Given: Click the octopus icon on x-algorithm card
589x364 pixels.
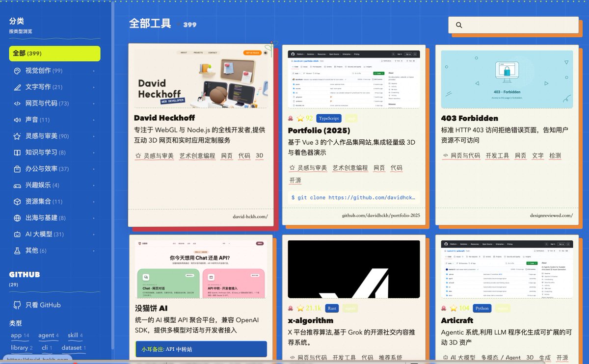Looking at the screenshot, I should pyautogui.click(x=292, y=308).
